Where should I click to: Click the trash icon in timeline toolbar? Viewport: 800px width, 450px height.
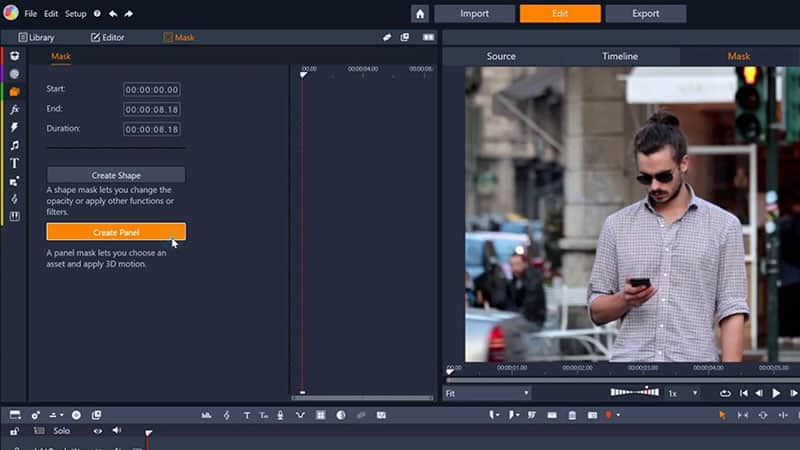pos(572,415)
